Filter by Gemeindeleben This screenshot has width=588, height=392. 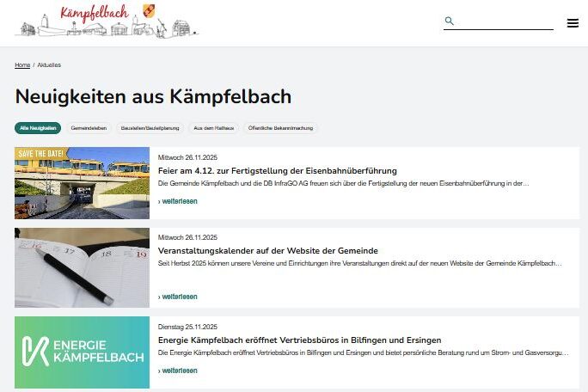pyautogui.click(x=89, y=128)
